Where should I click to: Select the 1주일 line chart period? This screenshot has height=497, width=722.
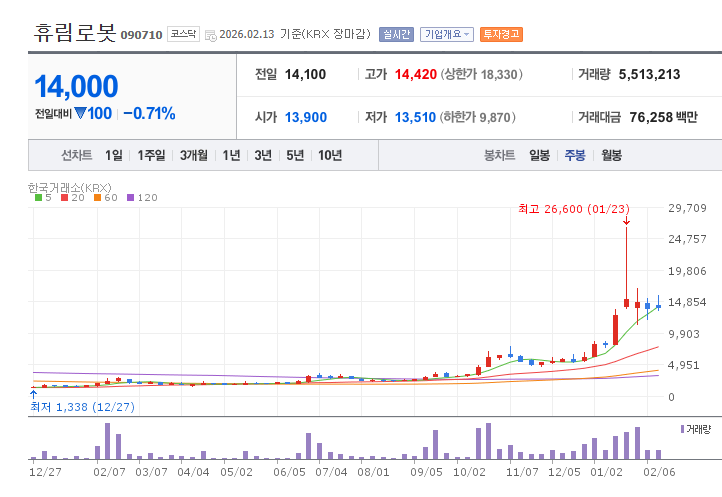[x=151, y=155]
